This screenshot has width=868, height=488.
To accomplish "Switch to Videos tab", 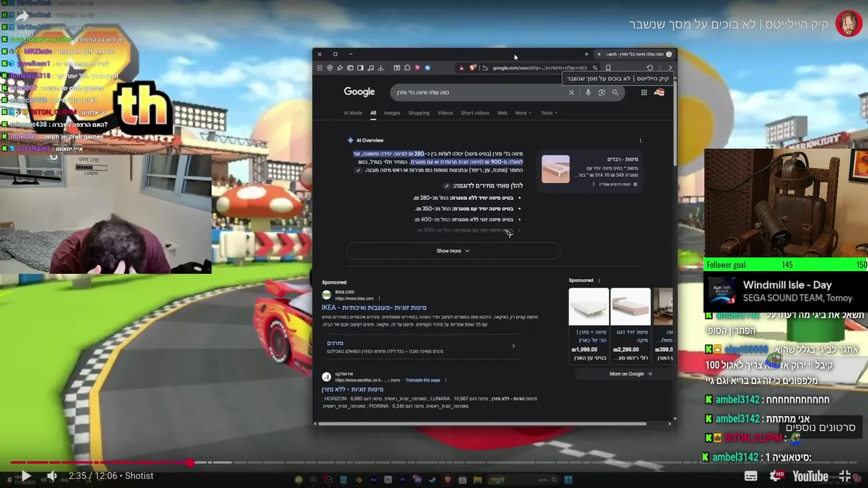I will pyautogui.click(x=445, y=113).
